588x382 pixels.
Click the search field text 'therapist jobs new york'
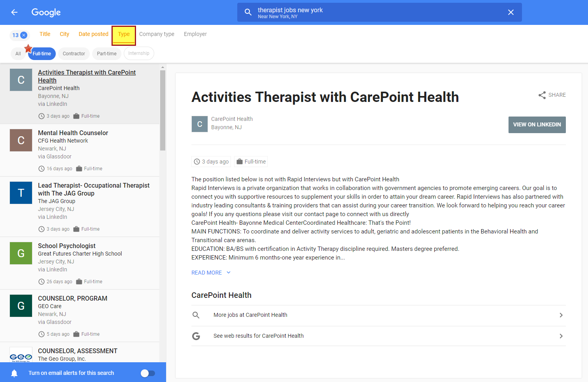point(290,10)
